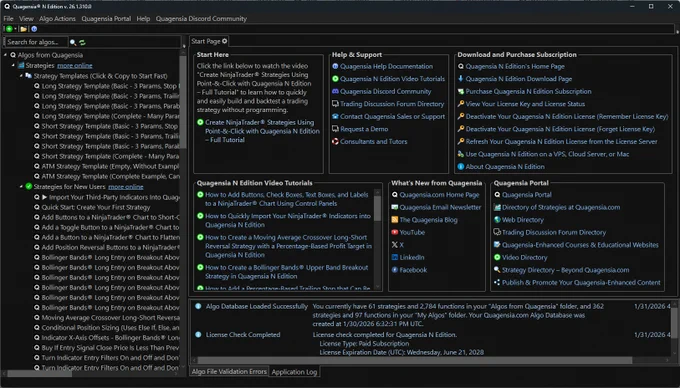The image size is (680, 388).
Task: Click green play icon beside Video Directory
Action: pos(497,258)
